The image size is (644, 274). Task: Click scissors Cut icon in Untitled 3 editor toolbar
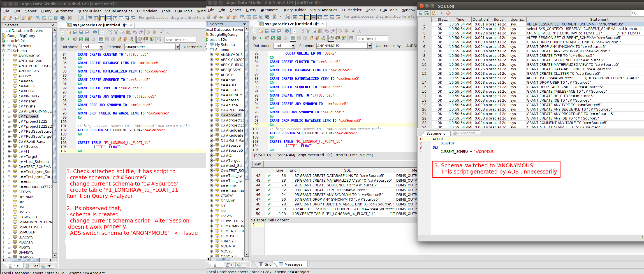point(116,32)
